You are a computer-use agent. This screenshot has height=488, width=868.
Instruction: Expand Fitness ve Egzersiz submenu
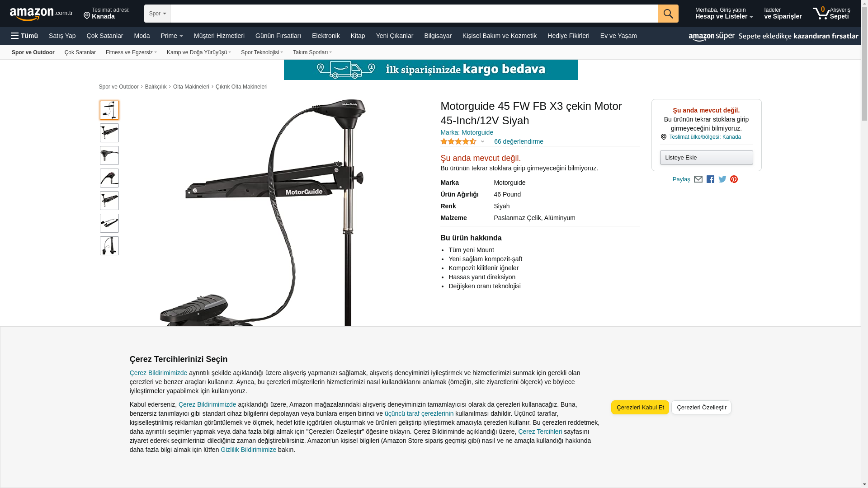pos(131,52)
